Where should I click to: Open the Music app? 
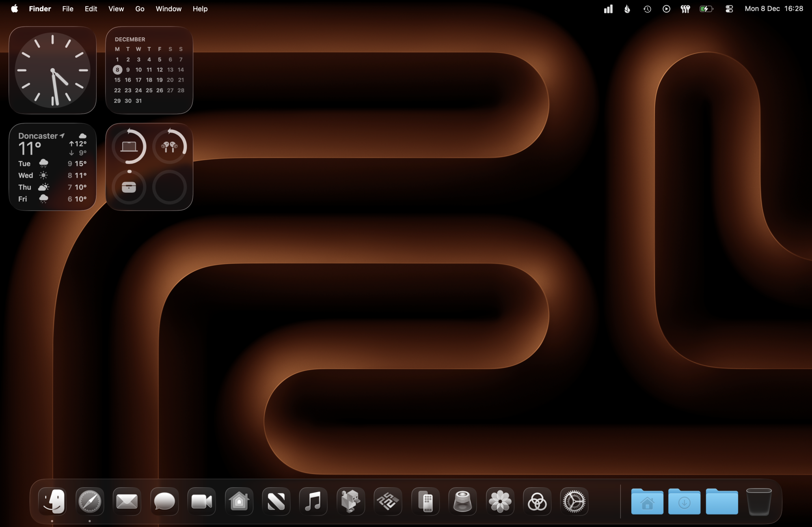point(313,501)
